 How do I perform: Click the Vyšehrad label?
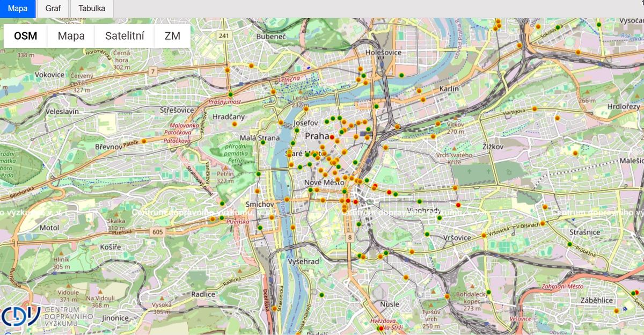[x=303, y=262]
